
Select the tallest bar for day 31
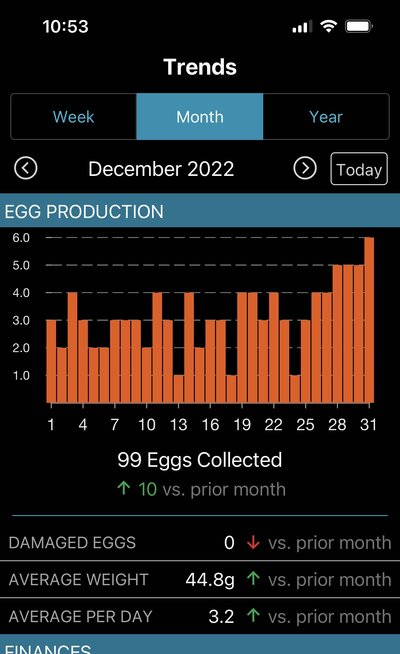pyautogui.click(x=369, y=320)
